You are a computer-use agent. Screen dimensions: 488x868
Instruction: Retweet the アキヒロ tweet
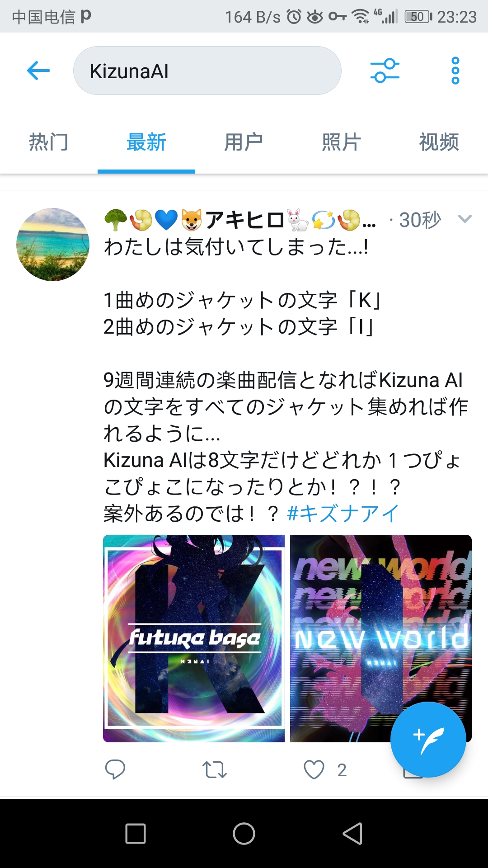point(214,769)
